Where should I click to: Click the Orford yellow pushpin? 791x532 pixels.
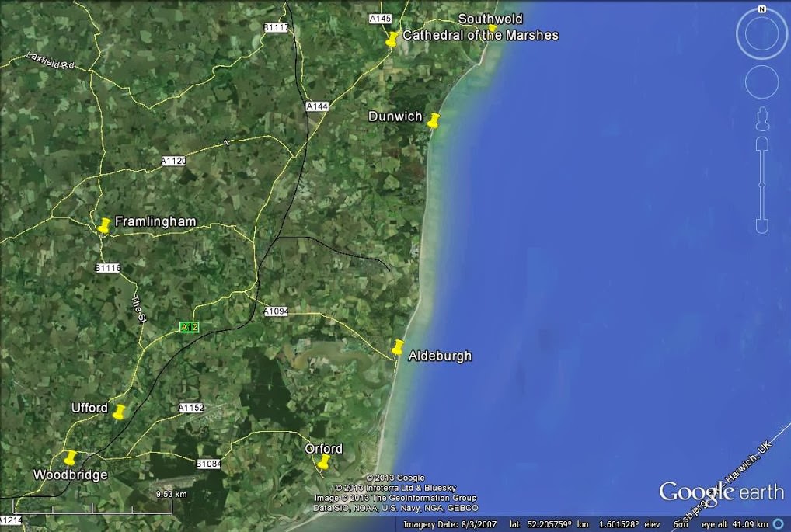pos(323,462)
